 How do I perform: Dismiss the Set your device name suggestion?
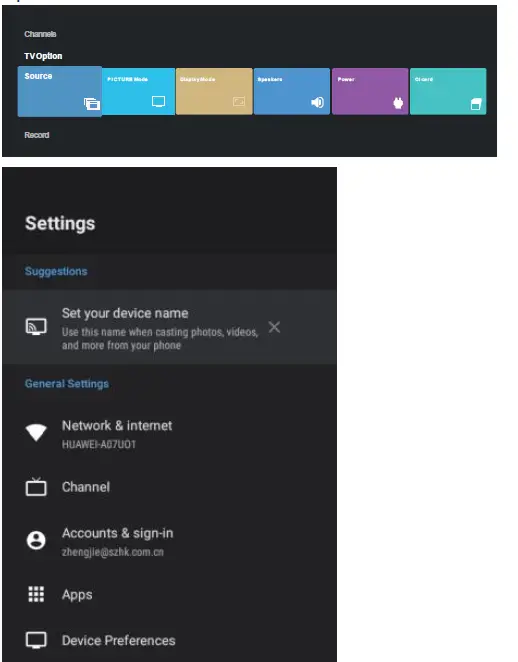[274, 327]
